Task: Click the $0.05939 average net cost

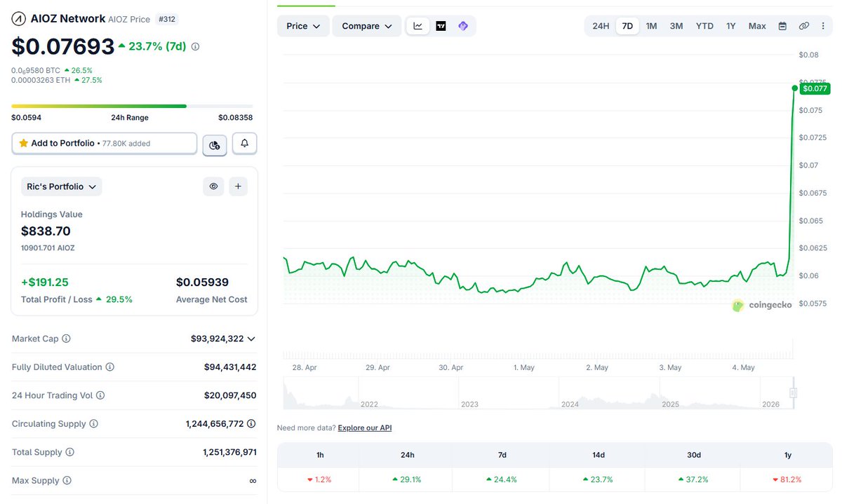Action: tap(202, 282)
